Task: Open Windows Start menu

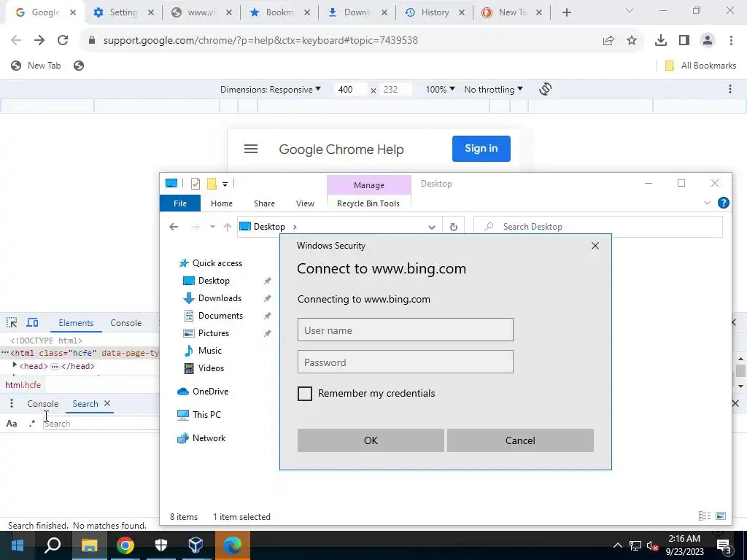Action: pos(18,545)
